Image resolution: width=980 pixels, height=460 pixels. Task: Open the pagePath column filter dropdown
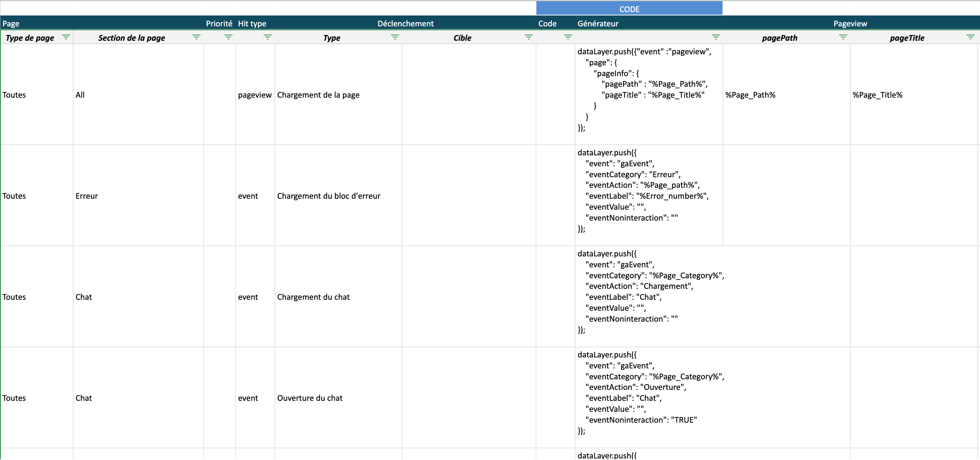point(843,37)
